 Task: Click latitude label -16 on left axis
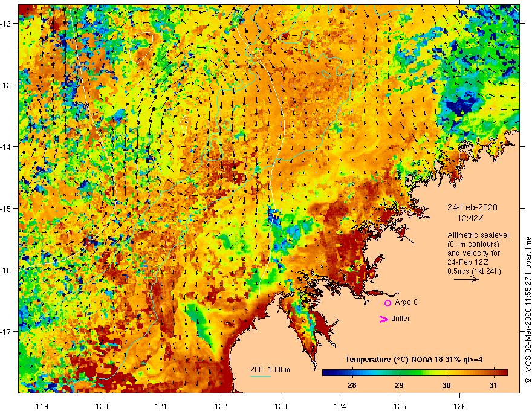(x=5, y=270)
